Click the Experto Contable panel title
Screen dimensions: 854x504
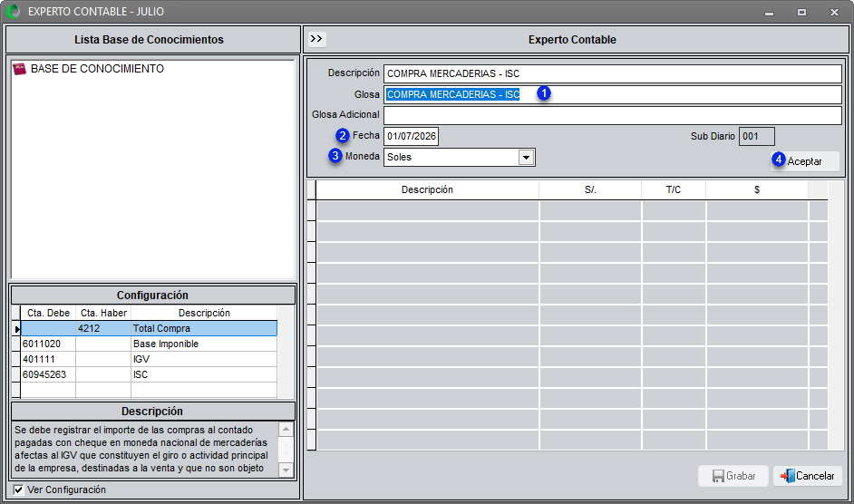pyautogui.click(x=572, y=39)
